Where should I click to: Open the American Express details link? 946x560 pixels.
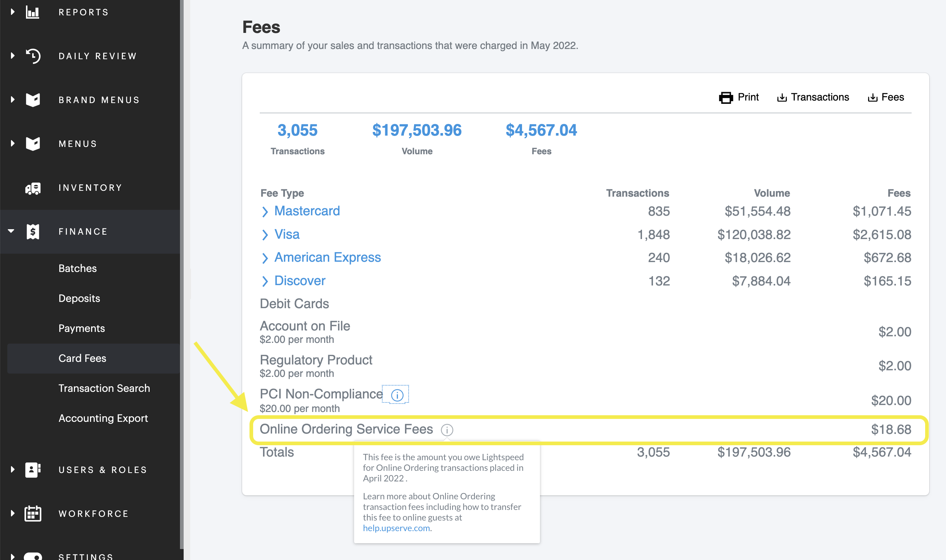327,257
